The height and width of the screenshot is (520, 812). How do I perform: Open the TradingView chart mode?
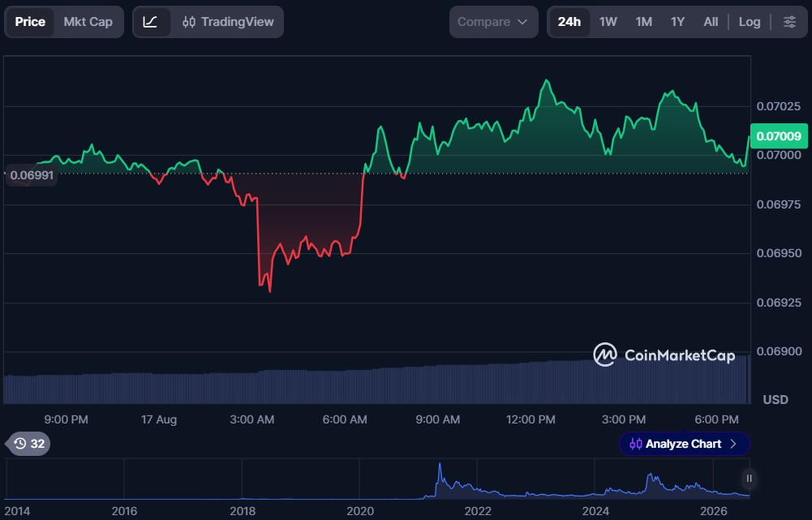(x=229, y=22)
